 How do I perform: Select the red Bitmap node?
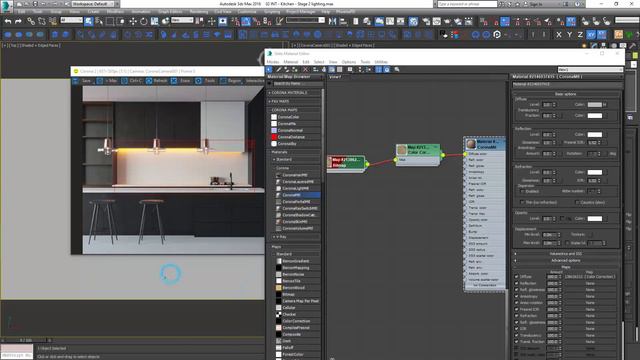click(347, 163)
